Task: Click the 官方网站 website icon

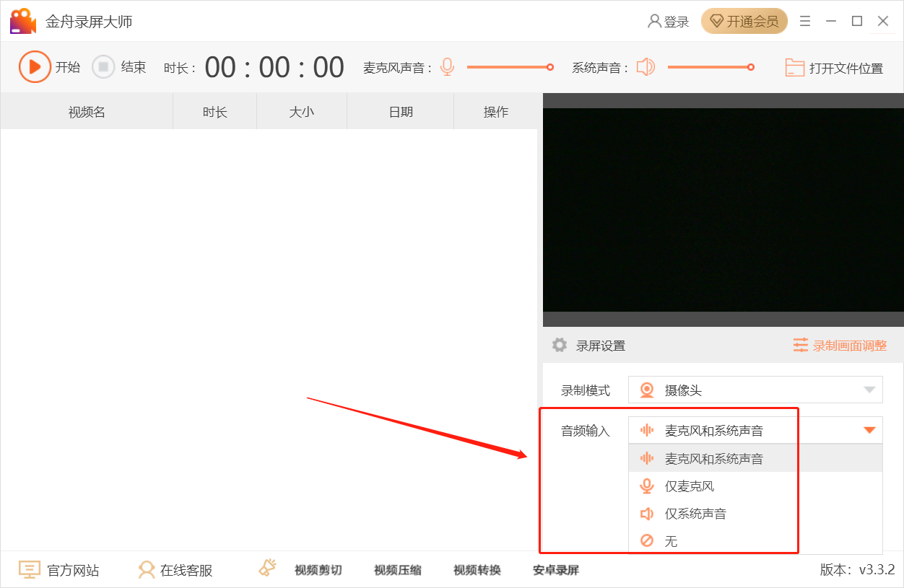Action: (x=29, y=570)
